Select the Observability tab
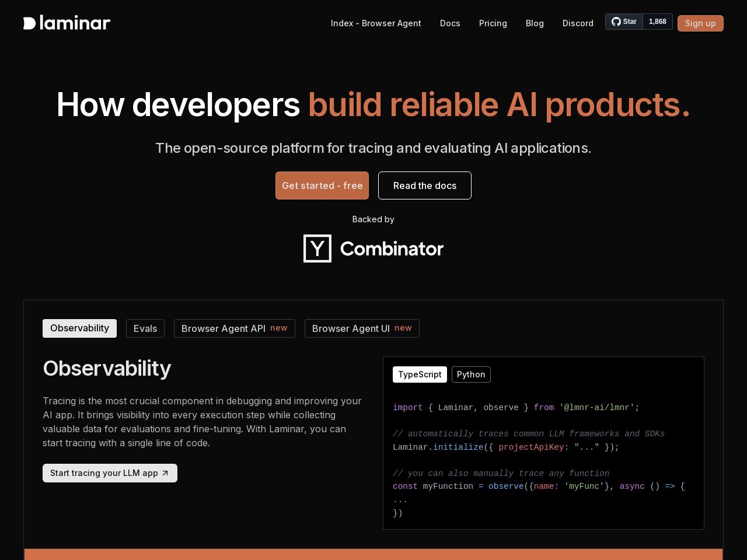This screenshot has width=747, height=560. 79,328
